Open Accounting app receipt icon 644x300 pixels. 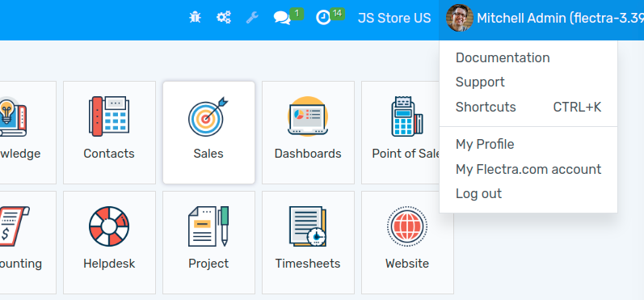pyautogui.click(x=14, y=226)
